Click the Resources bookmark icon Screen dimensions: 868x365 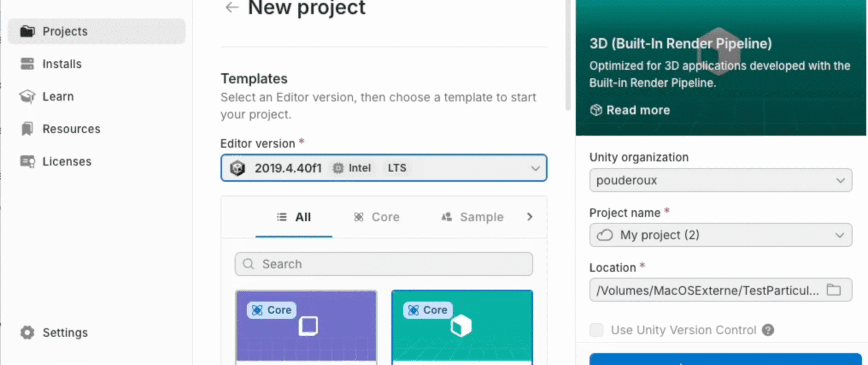click(x=27, y=129)
